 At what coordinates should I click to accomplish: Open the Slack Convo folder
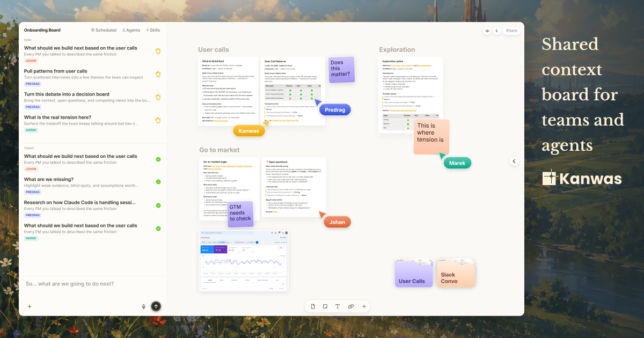(x=456, y=274)
